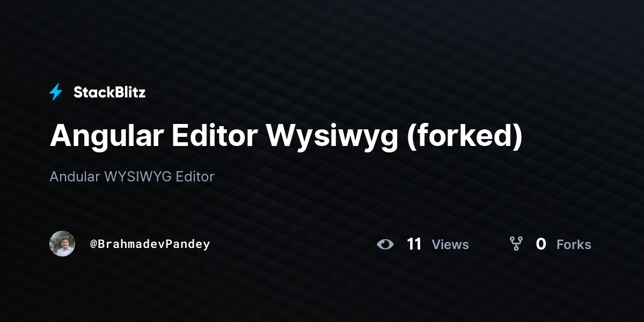The width and height of the screenshot is (644, 322).
Task: Click the word "Editor" in the large heading
Action: [x=215, y=136]
